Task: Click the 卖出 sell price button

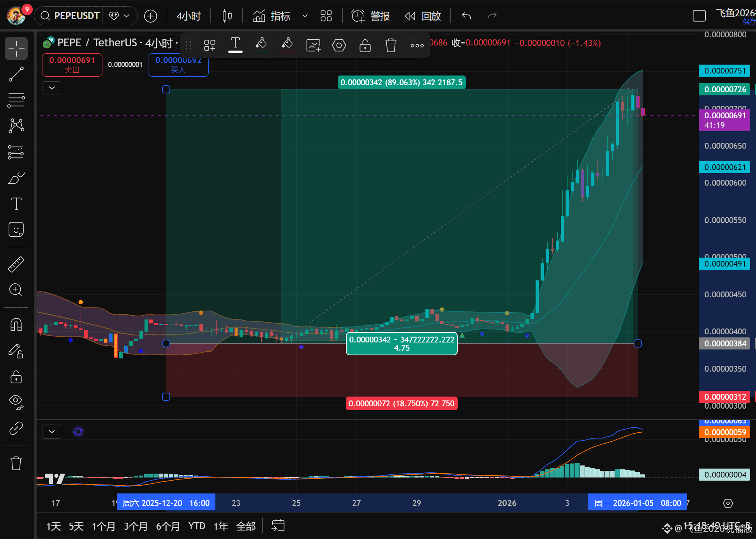Action: click(72, 65)
